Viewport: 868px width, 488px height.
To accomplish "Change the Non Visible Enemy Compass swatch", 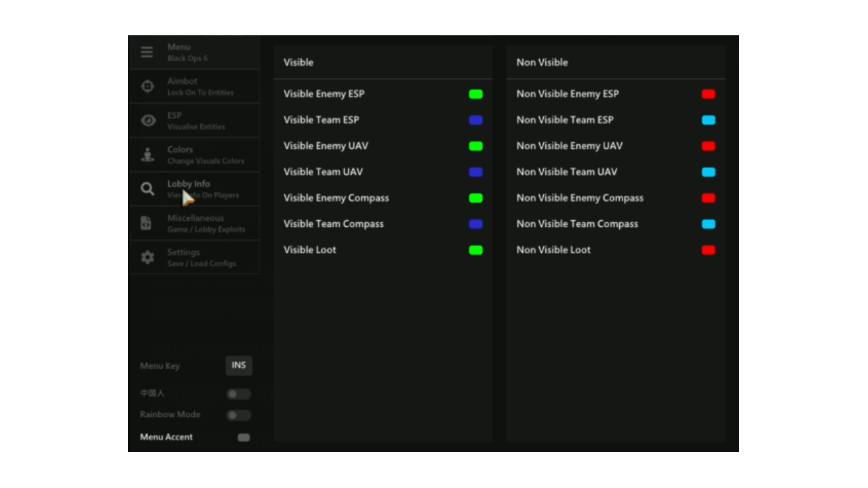I will [x=709, y=198].
